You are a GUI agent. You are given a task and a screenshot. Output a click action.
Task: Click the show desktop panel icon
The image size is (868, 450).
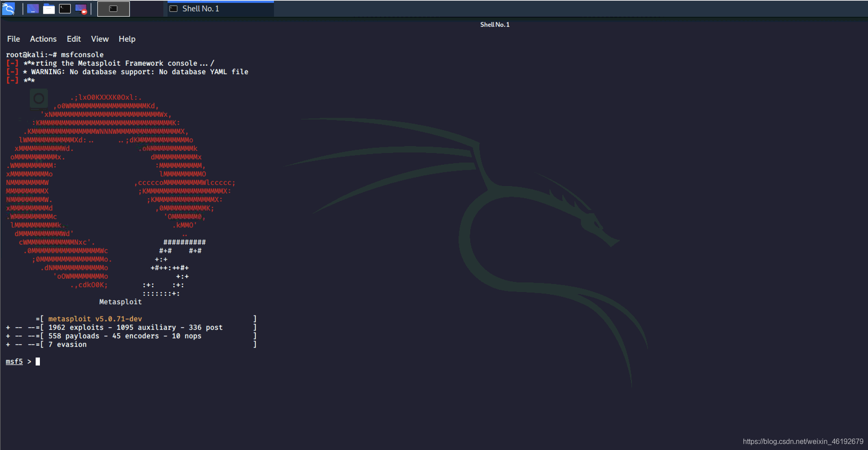(x=33, y=9)
